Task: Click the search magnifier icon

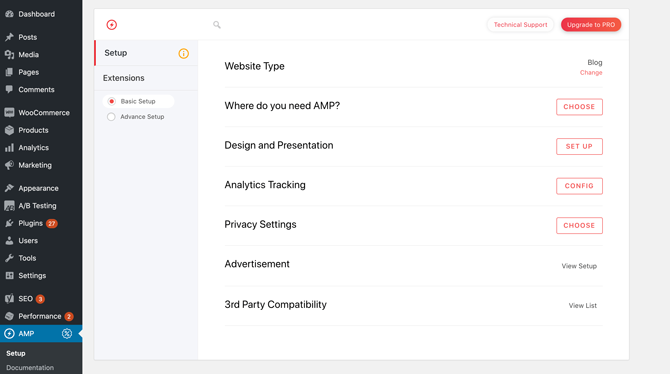Action: point(217,25)
